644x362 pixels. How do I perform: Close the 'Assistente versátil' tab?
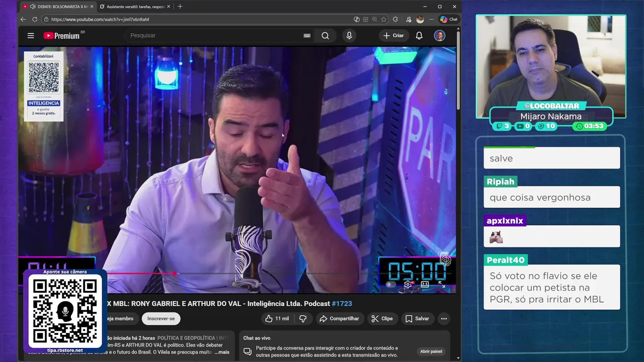(169, 7)
